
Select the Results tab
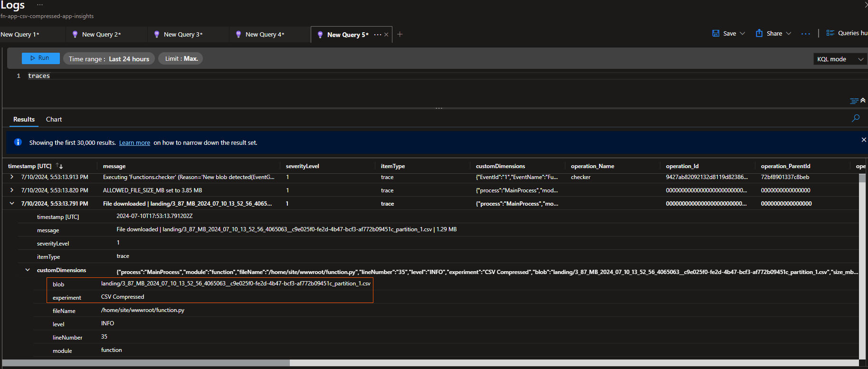pos(24,119)
